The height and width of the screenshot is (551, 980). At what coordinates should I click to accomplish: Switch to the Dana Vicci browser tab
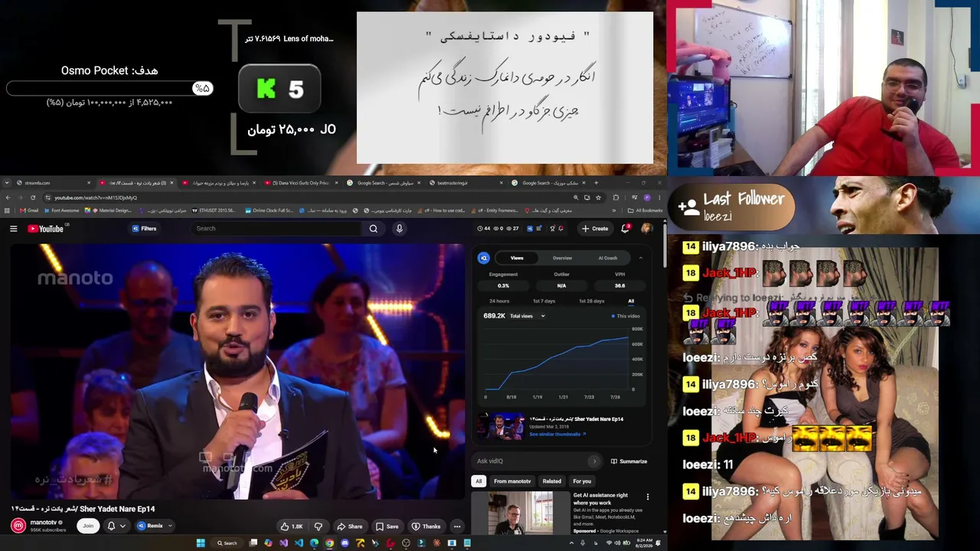300,183
